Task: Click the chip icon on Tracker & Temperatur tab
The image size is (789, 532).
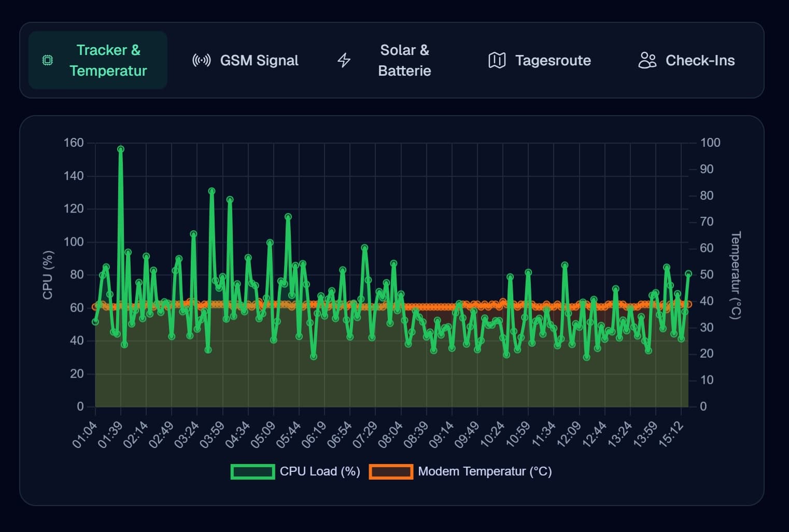Action: pos(48,60)
